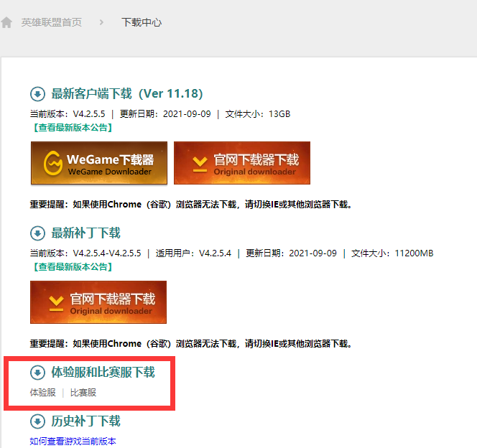Open the 比赛服 download link
This screenshot has height=448, width=477.
coord(83,393)
